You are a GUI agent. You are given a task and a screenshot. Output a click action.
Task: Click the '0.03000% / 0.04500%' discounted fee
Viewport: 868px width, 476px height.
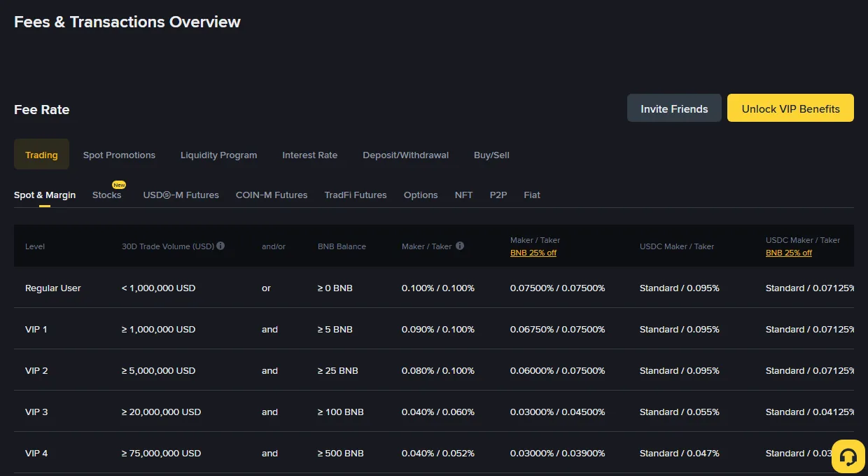coord(558,412)
